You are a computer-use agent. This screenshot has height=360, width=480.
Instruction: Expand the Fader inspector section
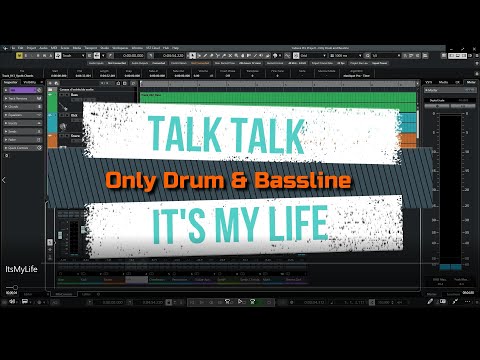[x=23, y=140]
